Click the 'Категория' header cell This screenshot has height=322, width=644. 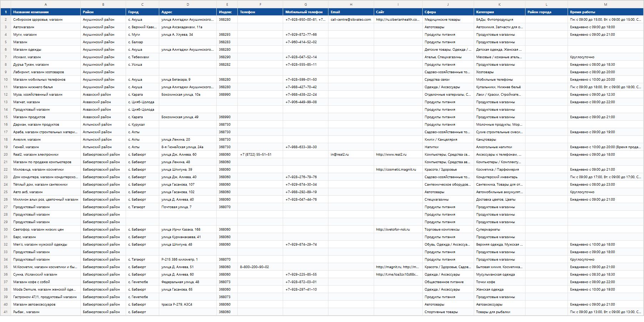[499, 12]
